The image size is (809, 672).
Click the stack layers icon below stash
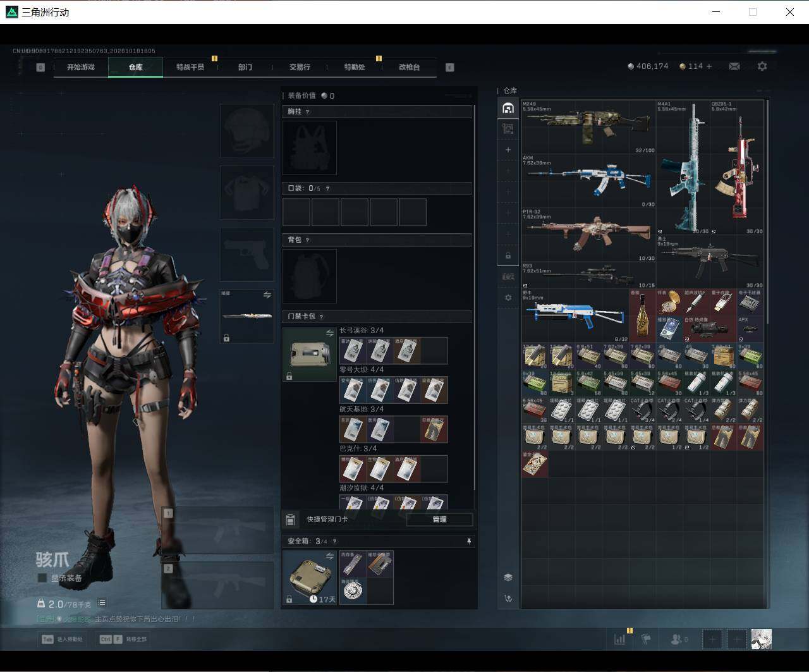(x=508, y=577)
